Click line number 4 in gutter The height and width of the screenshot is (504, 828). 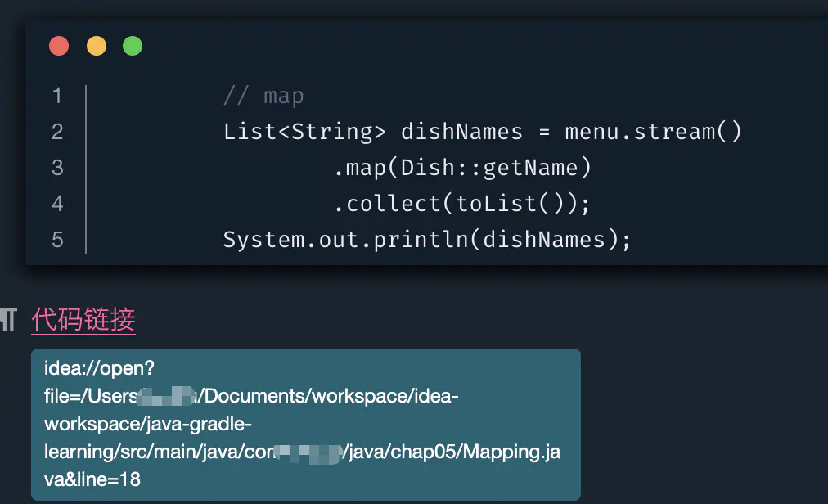57,204
